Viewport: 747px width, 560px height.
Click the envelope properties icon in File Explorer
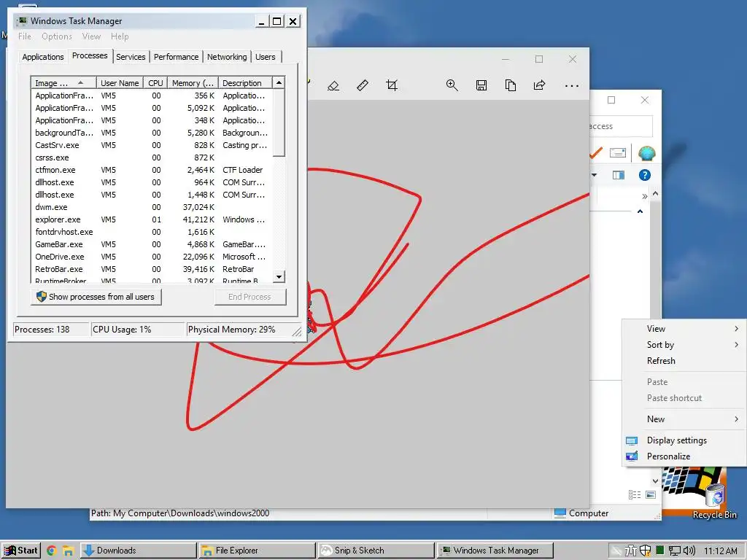pos(617,153)
